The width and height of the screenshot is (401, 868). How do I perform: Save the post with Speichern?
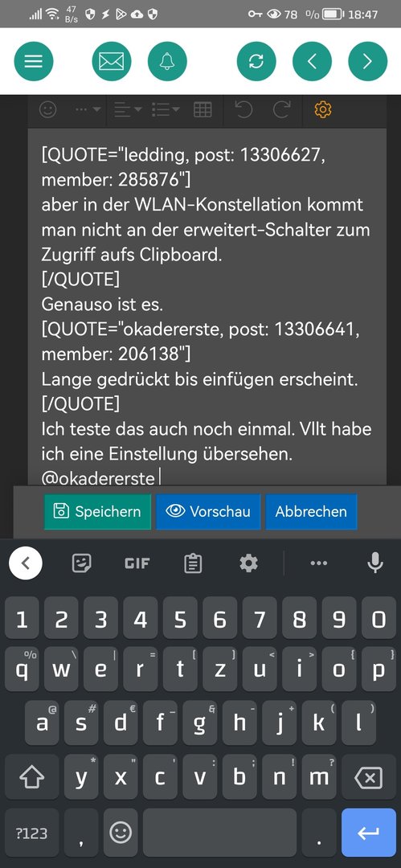[97, 511]
